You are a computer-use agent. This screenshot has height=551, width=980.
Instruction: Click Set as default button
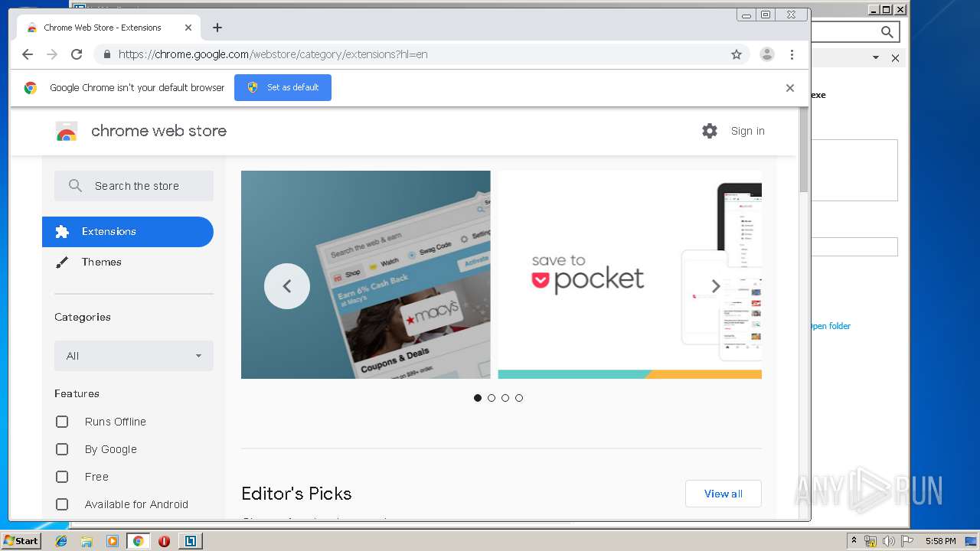(x=283, y=87)
